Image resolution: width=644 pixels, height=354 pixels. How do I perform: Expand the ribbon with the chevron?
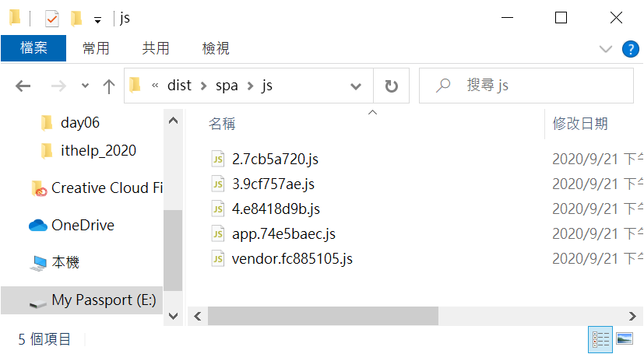[605, 49]
